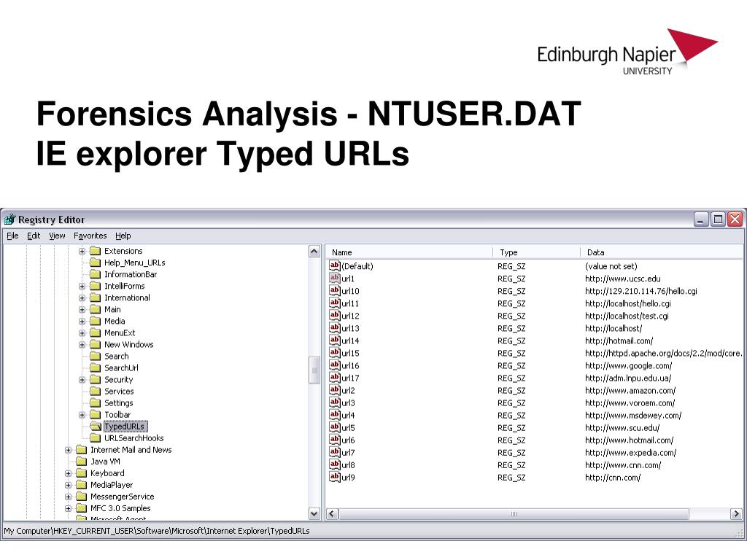Expand the Security key
Image resolution: width=747 pixels, height=560 pixels.
point(82,380)
